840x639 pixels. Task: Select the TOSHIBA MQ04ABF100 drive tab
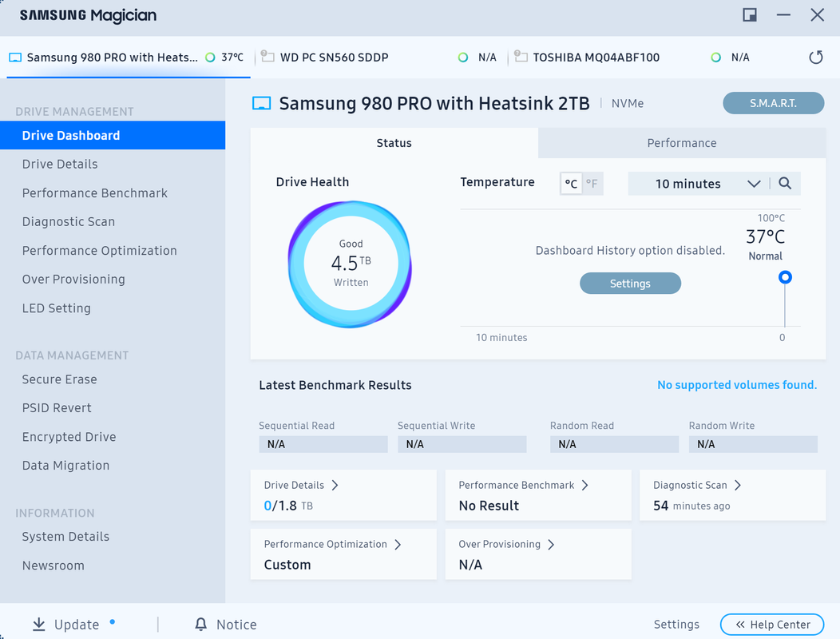pyautogui.click(x=632, y=58)
